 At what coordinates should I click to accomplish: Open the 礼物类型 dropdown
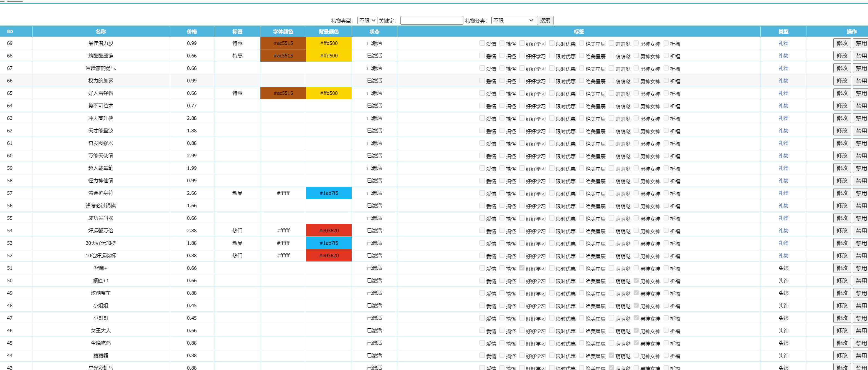tap(367, 21)
